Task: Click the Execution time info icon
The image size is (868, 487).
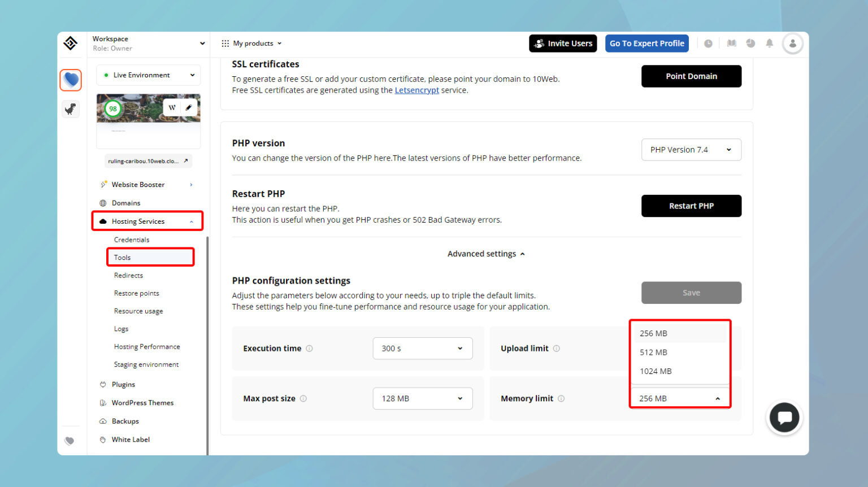Action: pos(309,349)
